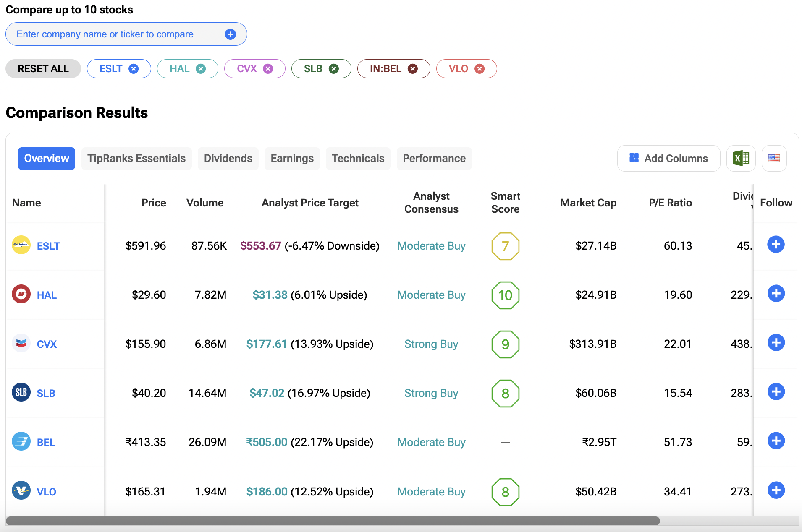The image size is (802, 532).
Task: Click Strong Buy consensus for CVX
Action: click(431, 344)
